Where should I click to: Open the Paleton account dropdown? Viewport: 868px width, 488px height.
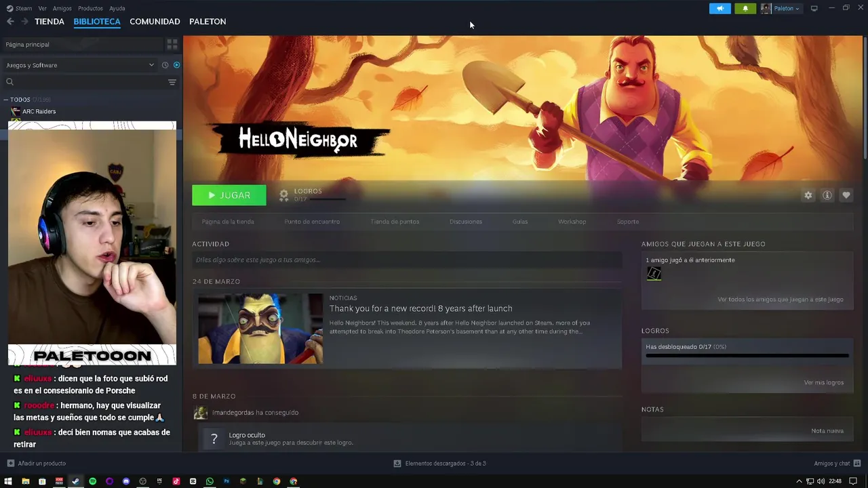pyautogui.click(x=781, y=8)
